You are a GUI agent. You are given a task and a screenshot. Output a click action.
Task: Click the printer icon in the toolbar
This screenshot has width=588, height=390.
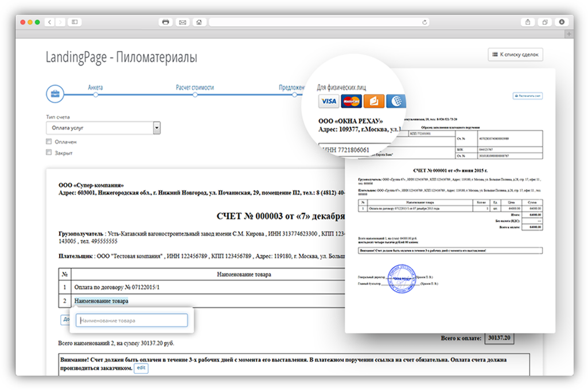[165, 22]
